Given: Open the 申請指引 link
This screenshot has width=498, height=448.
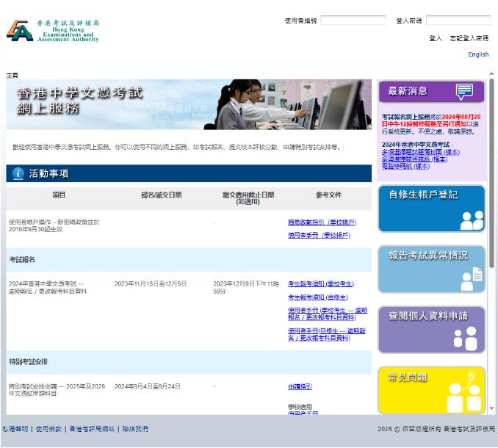Looking at the screenshot, I should tap(300, 386).
